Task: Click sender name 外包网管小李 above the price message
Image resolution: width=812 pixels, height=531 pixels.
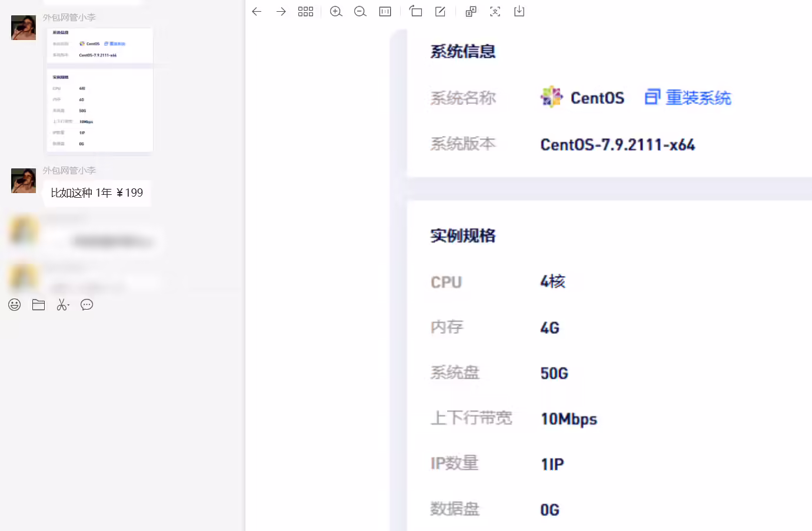Action: point(69,170)
